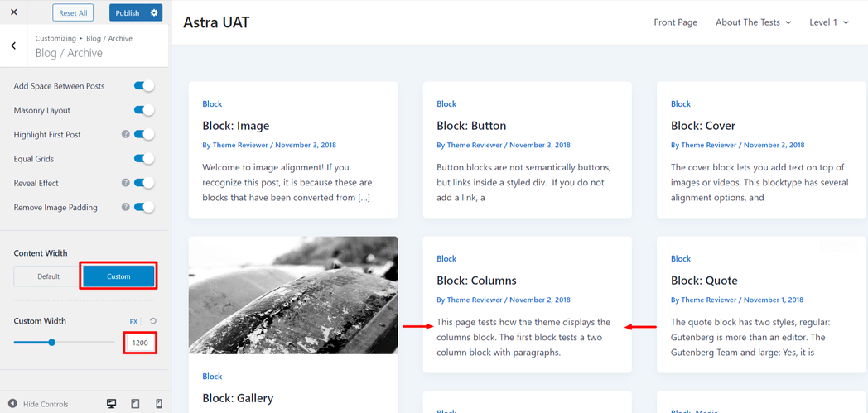
Task: Open the Block: Columns post title link
Action: tap(476, 281)
